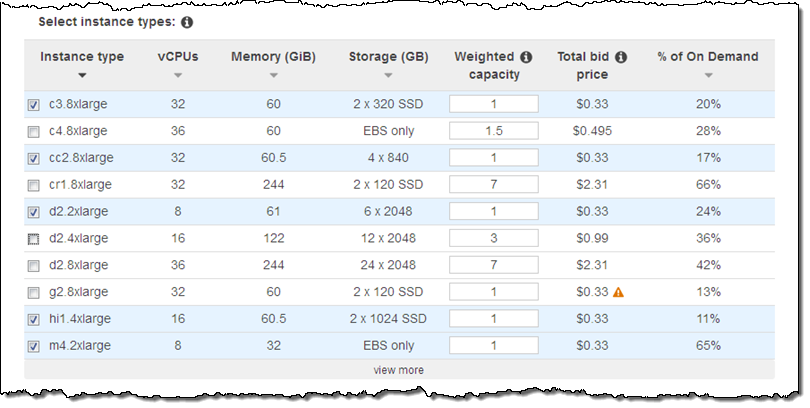Enable the c4.8xlarge instance checkbox
The width and height of the screenshot is (810, 408).
(34, 131)
